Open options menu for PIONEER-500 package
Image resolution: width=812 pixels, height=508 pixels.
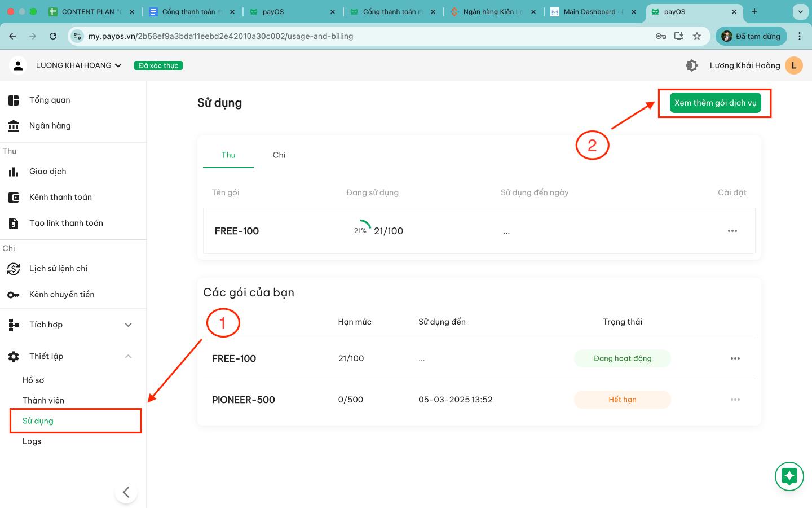pos(735,400)
